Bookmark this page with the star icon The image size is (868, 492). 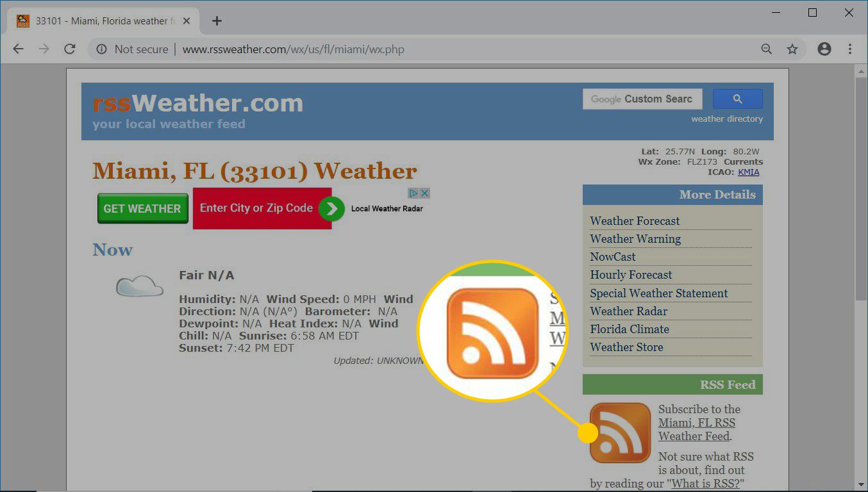pos(792,49)
